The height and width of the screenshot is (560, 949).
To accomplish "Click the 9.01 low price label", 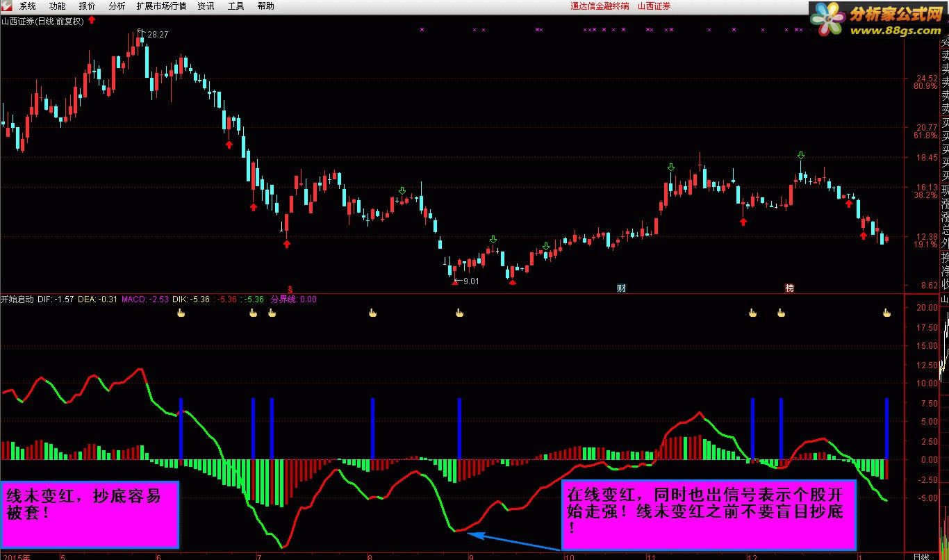I will click(x=471, y=281).
